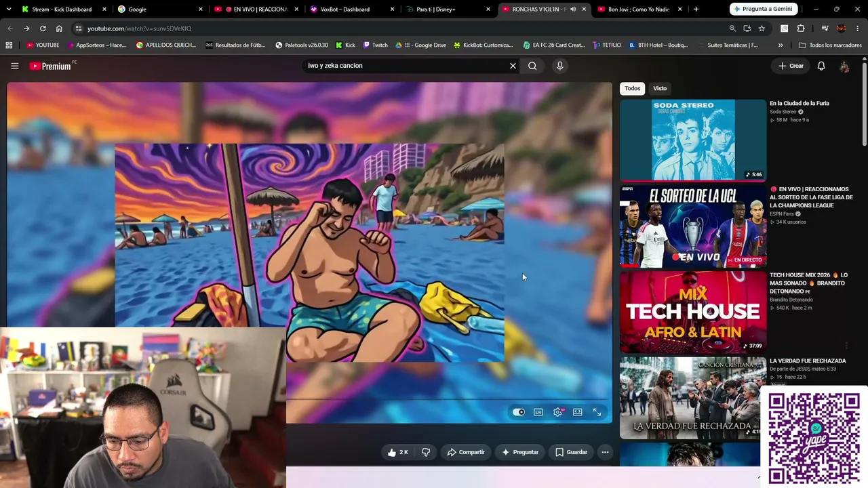This screenshot has height=488, width=868.
Task: Open video player settings gear
Action: (558, 412)
